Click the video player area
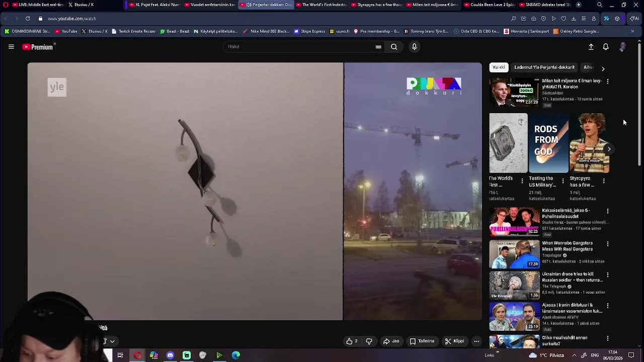 click(255, 191)
